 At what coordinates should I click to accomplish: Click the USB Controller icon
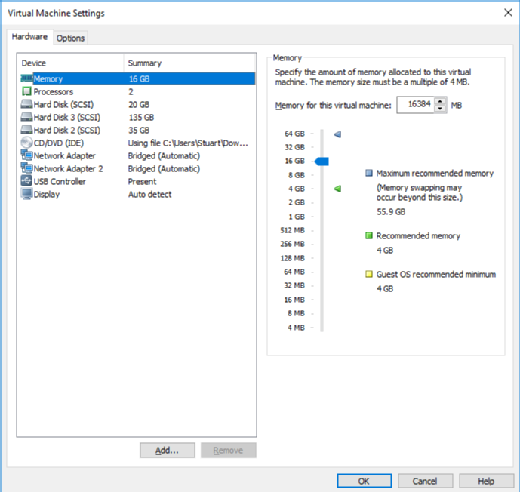click(26, 181)
